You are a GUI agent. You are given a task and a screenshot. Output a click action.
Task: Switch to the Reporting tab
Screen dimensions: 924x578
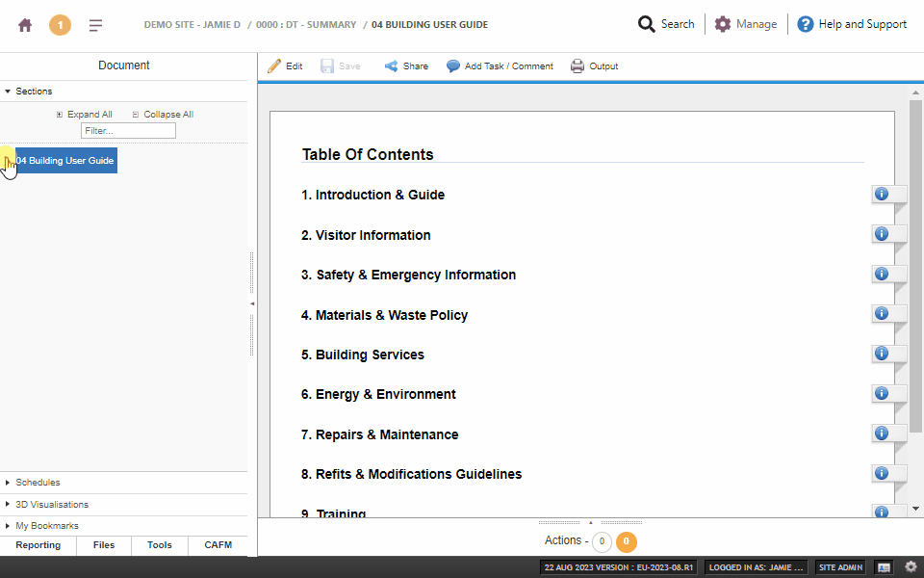tap(38, 545)
